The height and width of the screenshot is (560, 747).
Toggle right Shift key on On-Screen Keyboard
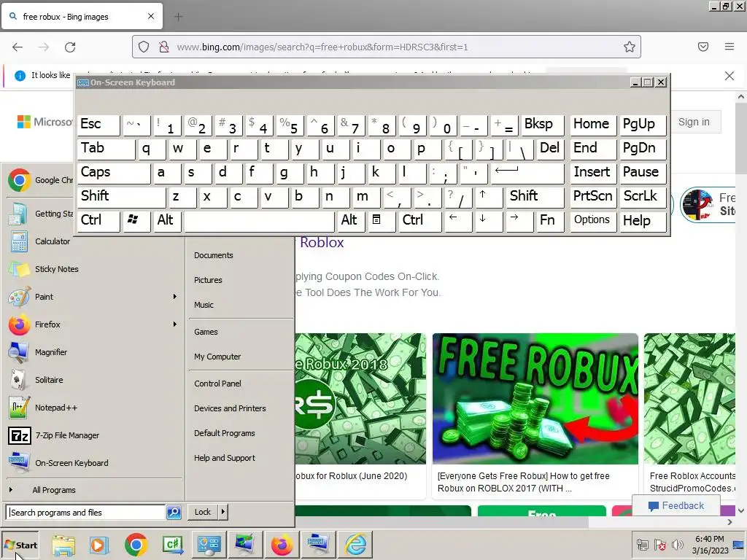click(x=535, y=197)
